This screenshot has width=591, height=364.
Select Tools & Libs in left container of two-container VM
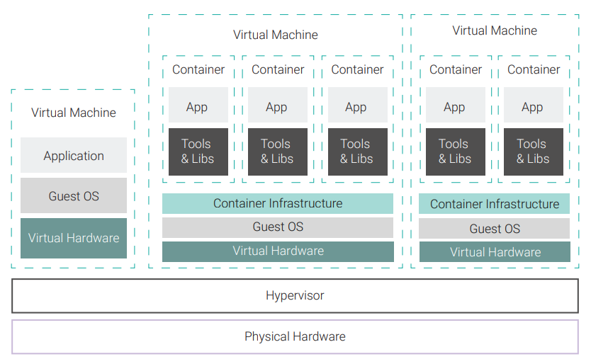point(456,152)
